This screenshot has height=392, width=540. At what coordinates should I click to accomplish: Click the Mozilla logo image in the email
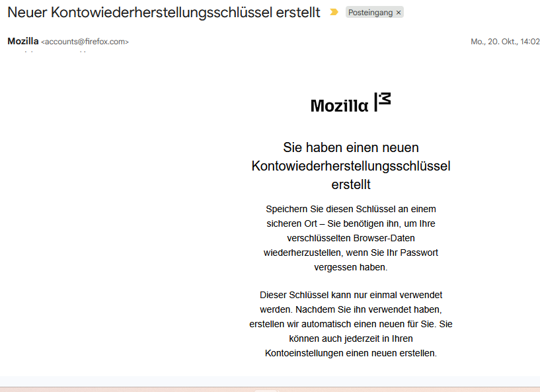(x=350, y=102)
